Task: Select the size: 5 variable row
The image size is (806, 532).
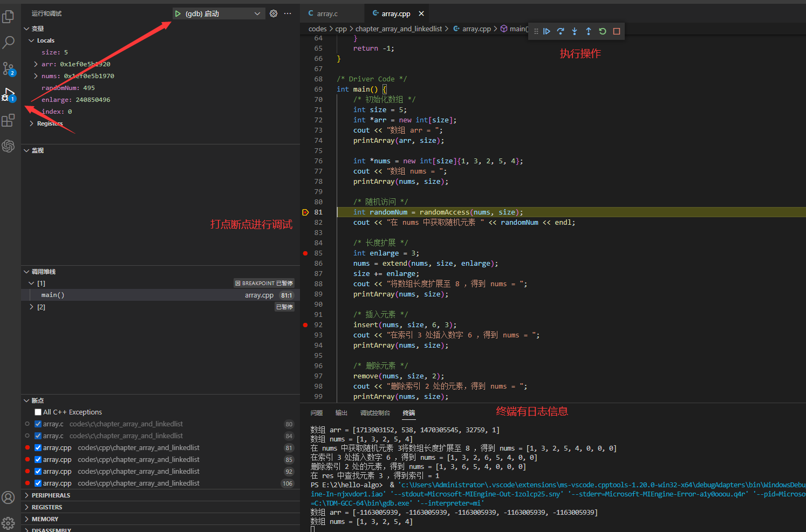Action: point(160,52)
